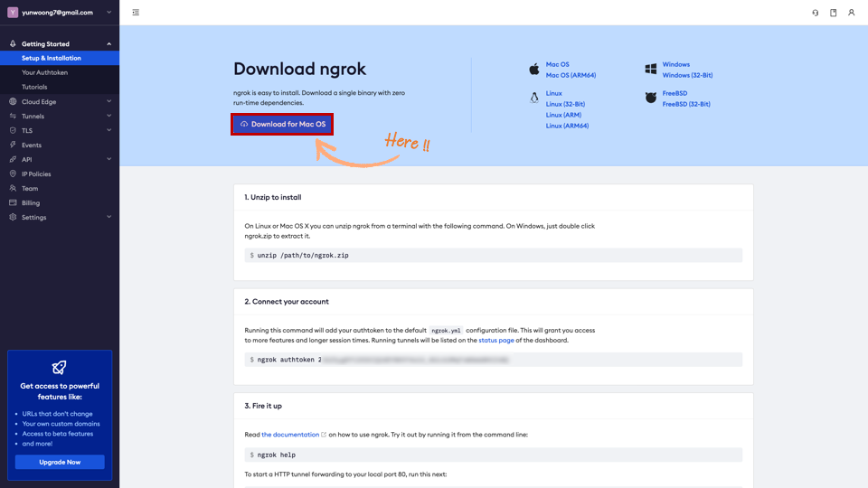Collapse the Getting Started section chevron
The width and height of the screenshot is (868, 488).
pyautogui.click(x=109, y=43)
